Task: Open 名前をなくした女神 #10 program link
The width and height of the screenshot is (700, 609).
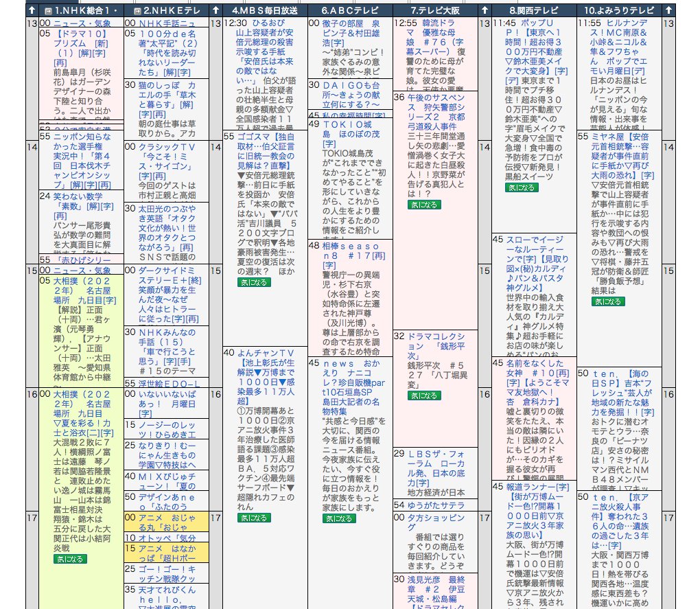Action: pyautogui.click(x=537, y=382)
